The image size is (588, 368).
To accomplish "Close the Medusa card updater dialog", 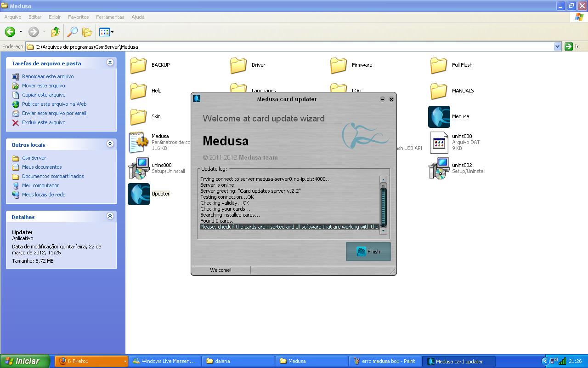I will point(391,99).
